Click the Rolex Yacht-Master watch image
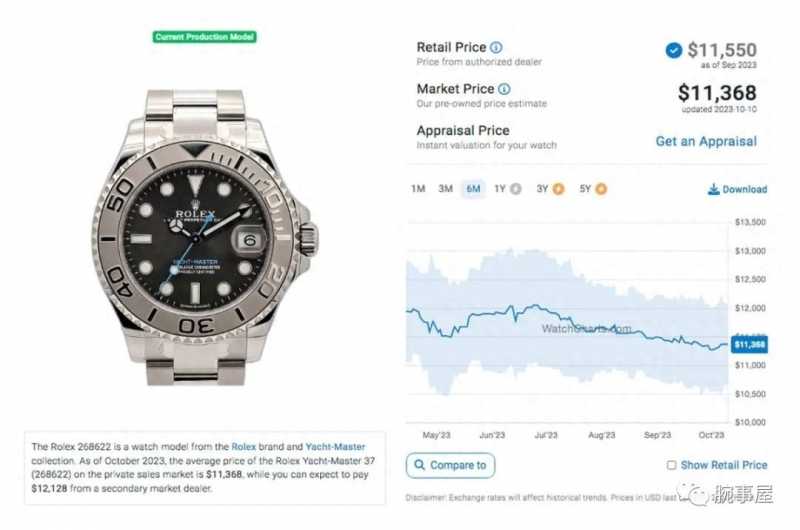 point(204,237)
